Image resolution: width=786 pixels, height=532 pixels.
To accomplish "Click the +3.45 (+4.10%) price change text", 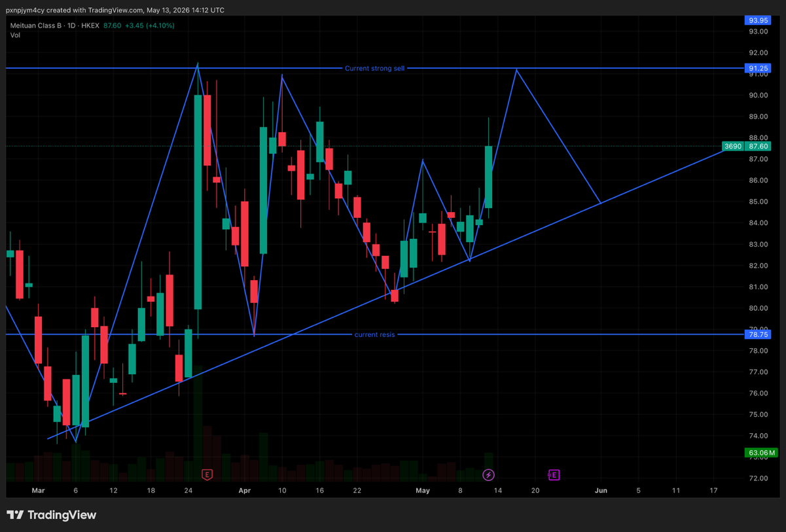I will 149,26.
